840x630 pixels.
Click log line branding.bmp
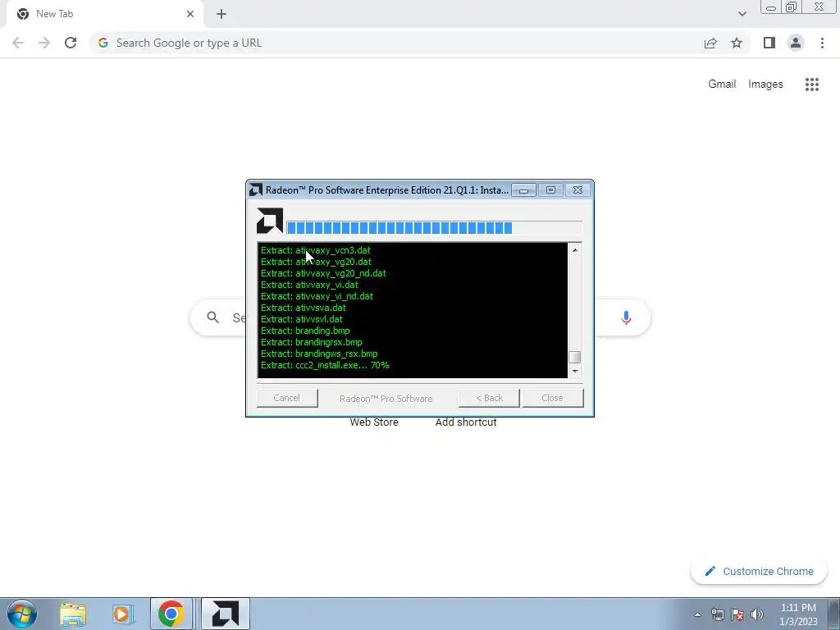(305, 331)
